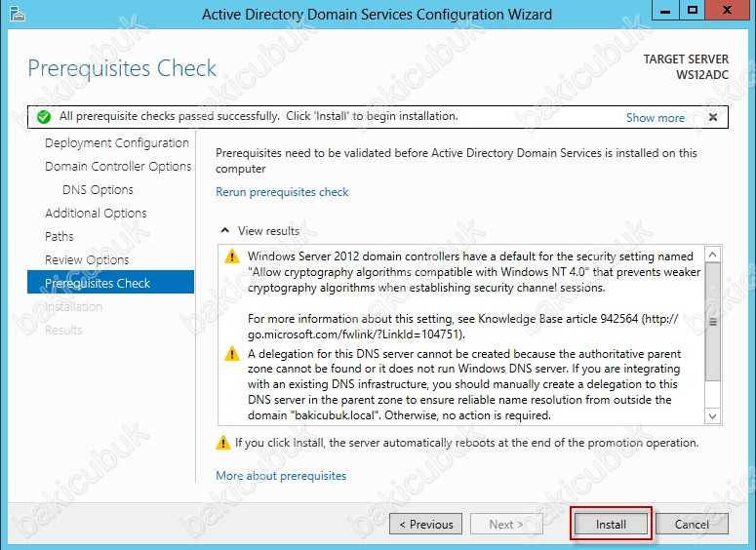Go to the Domain Controller Options step

click(118, 167)
